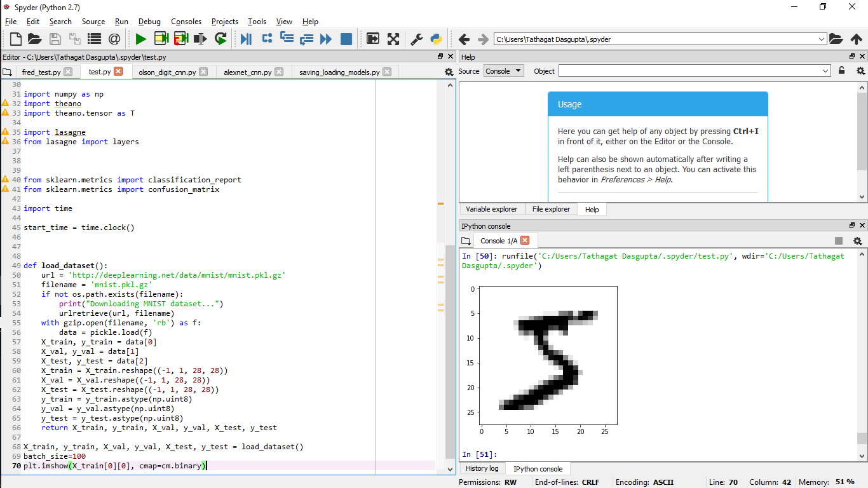The height and width of the screenshot is (488, 868).
Task: Click the blue Debug file icon
Action: 246,39
